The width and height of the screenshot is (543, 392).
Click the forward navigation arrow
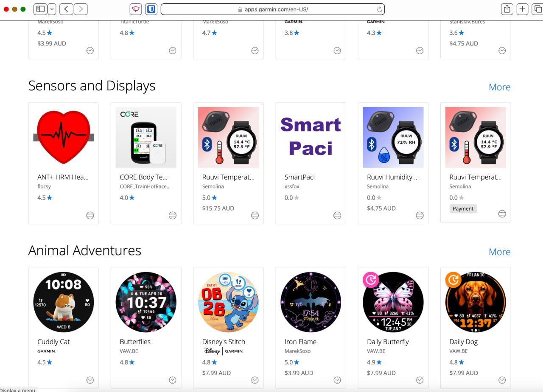pos(81,9)
